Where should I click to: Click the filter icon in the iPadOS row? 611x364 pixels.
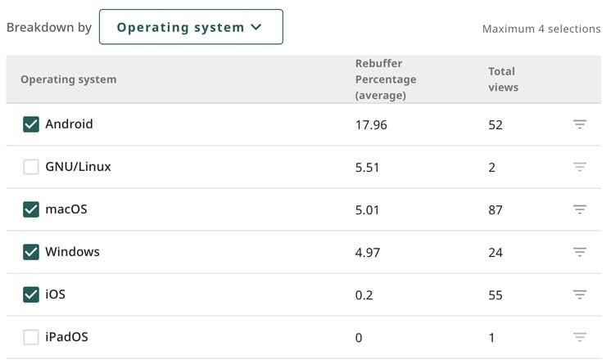tap(580, 337)
